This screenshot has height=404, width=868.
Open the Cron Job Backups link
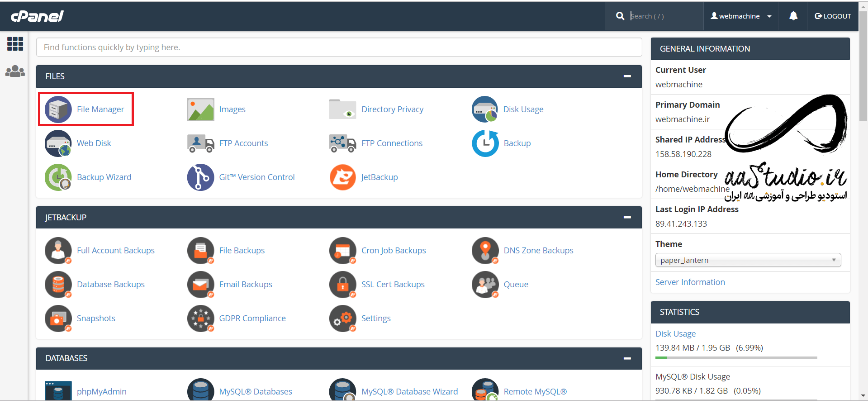[x=394, y=251]
